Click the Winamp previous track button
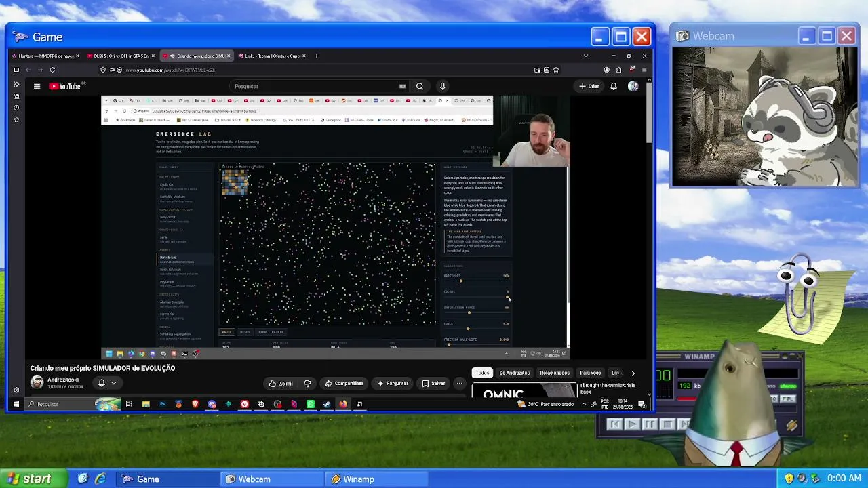 [x=614, y=424]
